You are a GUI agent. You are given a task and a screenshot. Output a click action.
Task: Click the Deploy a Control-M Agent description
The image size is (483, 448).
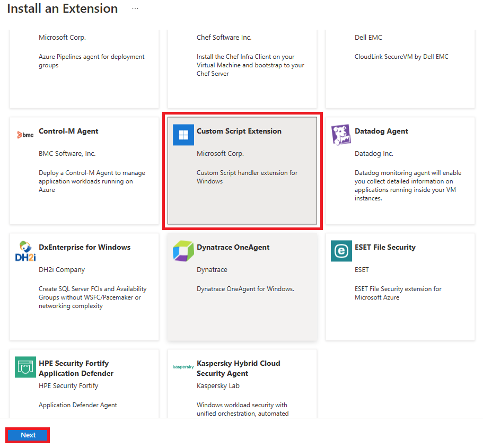[x=92, y=181]
